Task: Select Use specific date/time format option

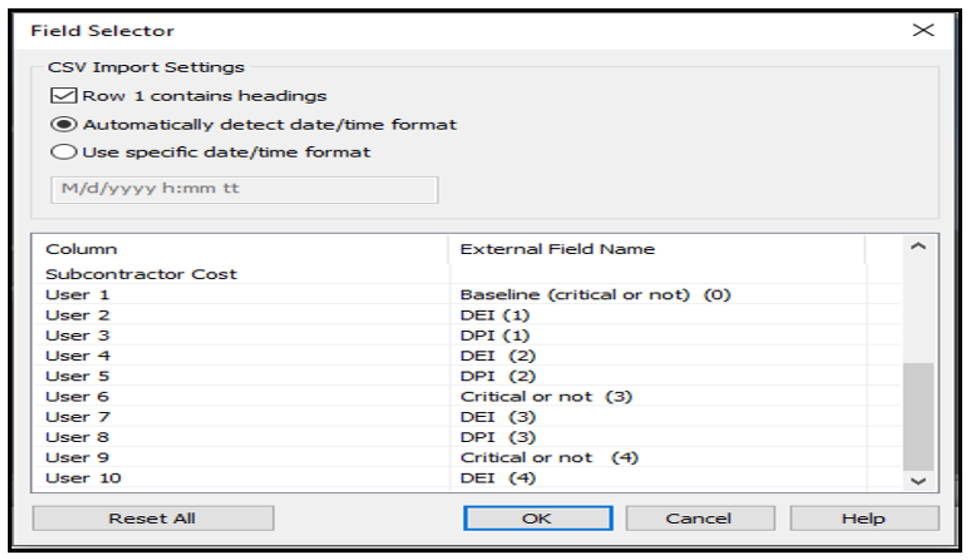Action: coord(64,152)
